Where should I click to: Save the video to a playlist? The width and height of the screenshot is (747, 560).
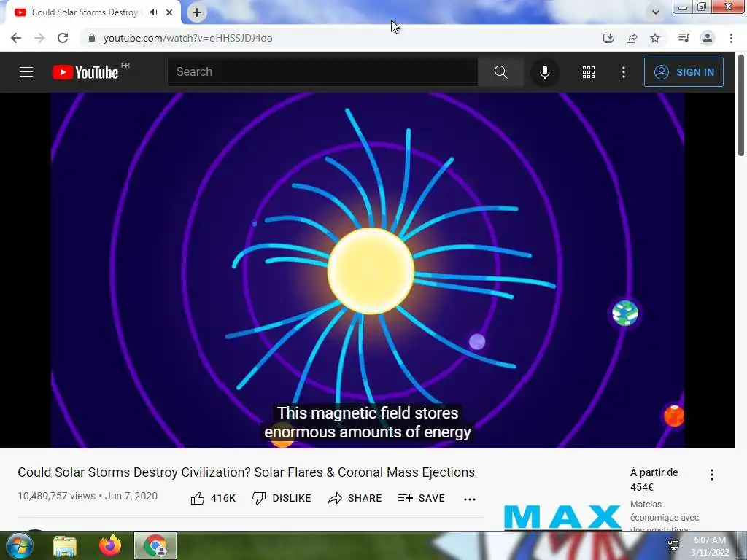coord(421,498)
